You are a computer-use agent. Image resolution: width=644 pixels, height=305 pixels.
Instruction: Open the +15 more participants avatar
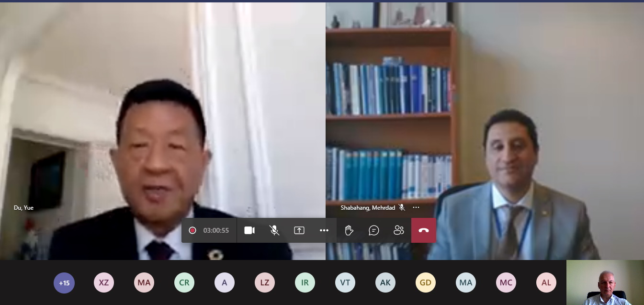click(x=64, y=282)
